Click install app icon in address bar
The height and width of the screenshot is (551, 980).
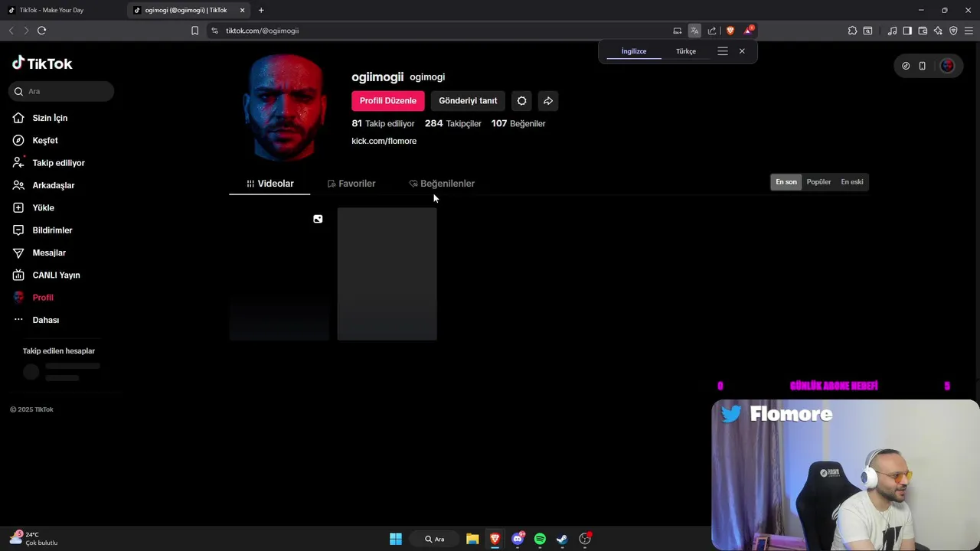pyautogui.click(x=678, y=31)
